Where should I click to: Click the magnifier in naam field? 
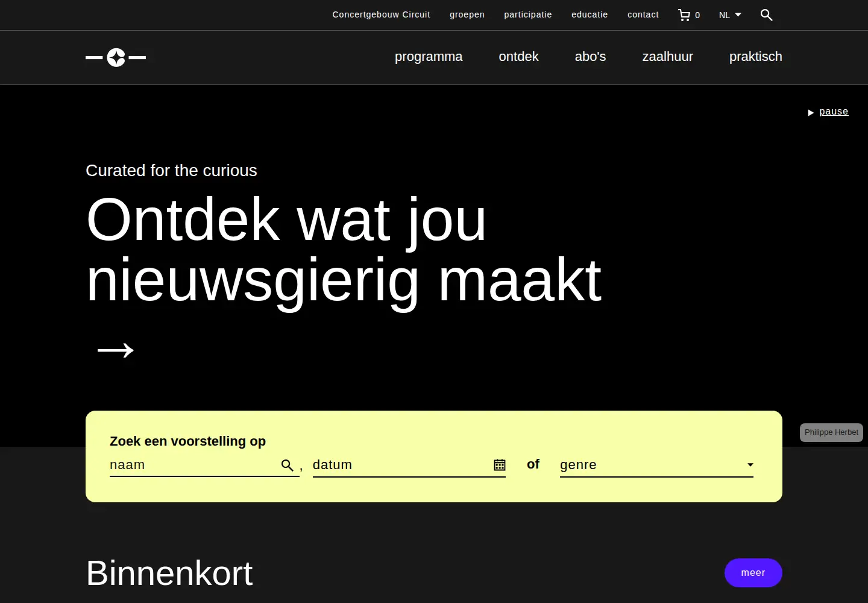coord(288,466)
